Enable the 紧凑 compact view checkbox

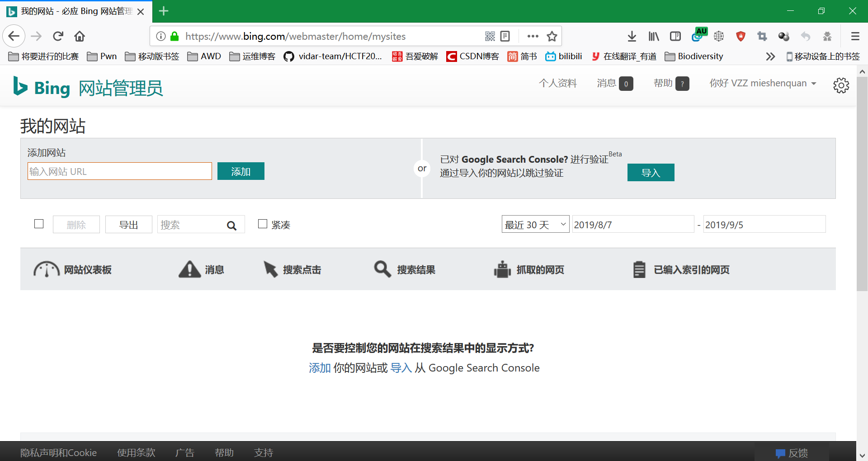pos(262,224)
